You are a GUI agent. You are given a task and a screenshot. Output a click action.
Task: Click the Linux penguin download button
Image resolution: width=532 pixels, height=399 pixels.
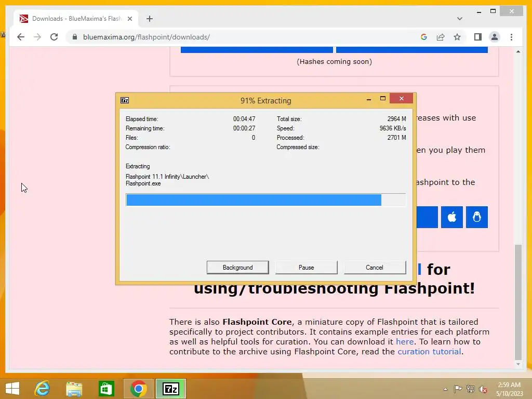coord(477,217)
